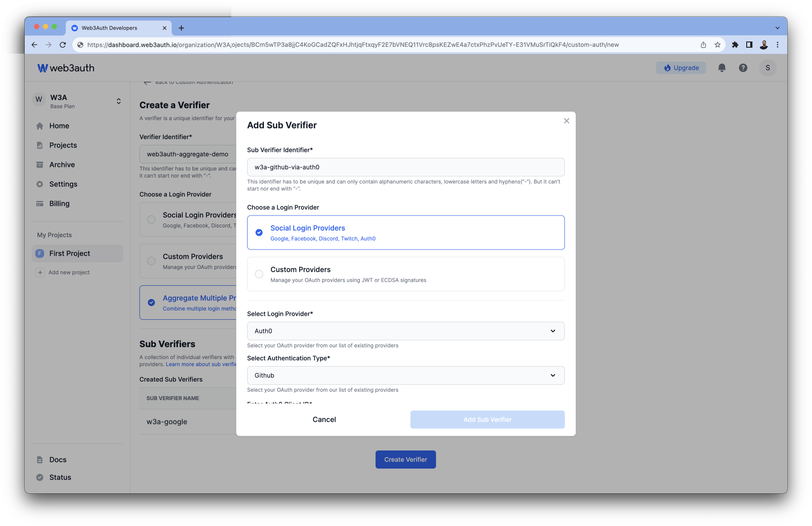Viewport: 812px width, 526px height.
Task: Click the Add Sub Verifier button
Action: coord(488,420)
